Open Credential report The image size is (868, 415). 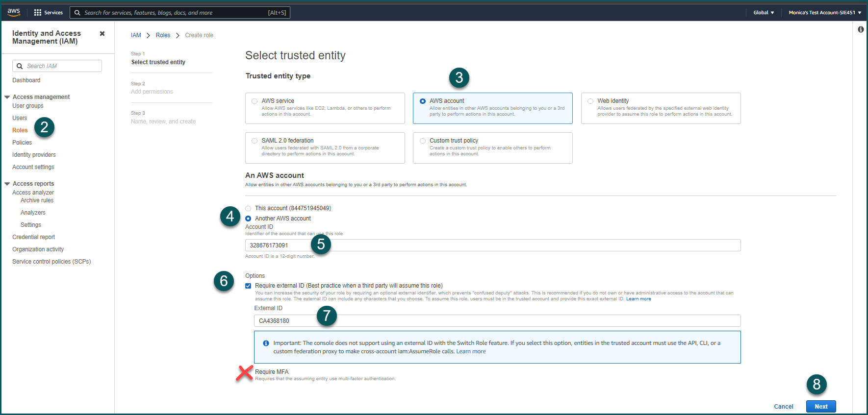pos(33,237)
